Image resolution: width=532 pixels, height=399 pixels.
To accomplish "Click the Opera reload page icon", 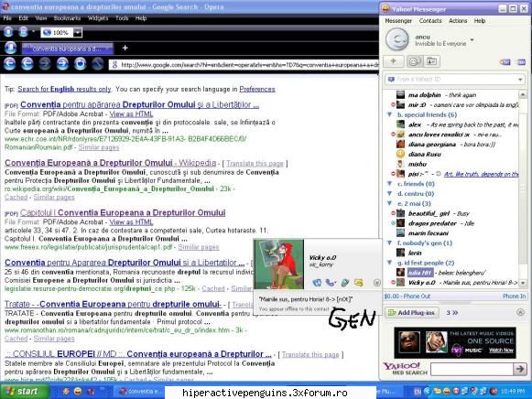I will 80,63.
